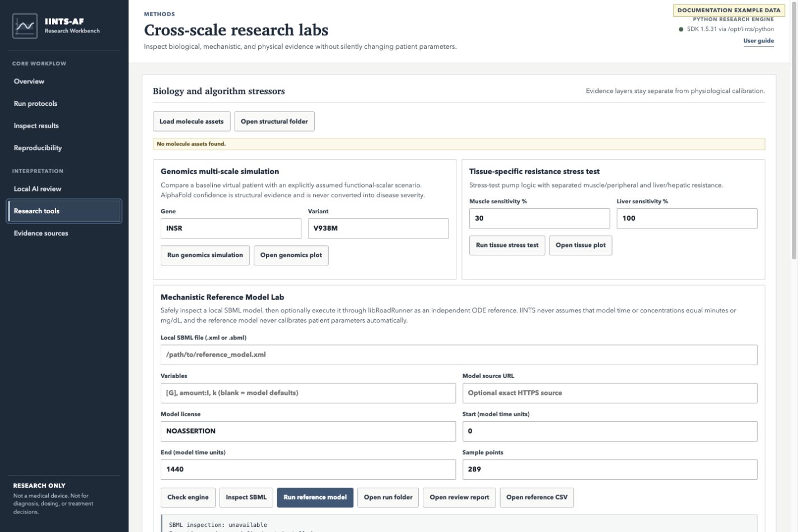Click the IINTS-AF logo icon

(25, 26)
